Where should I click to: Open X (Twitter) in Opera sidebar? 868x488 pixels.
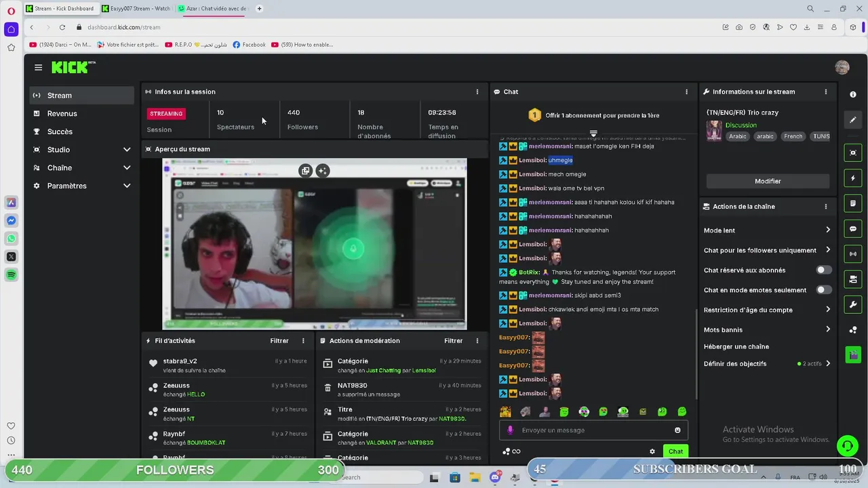tap(11, 256)
